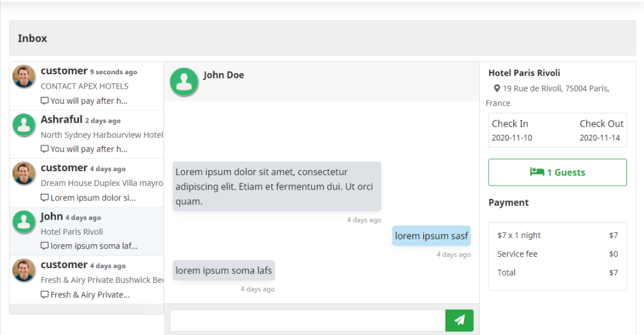
Task: Click the customer photo avatar at top
Action: tap(24, 76)
